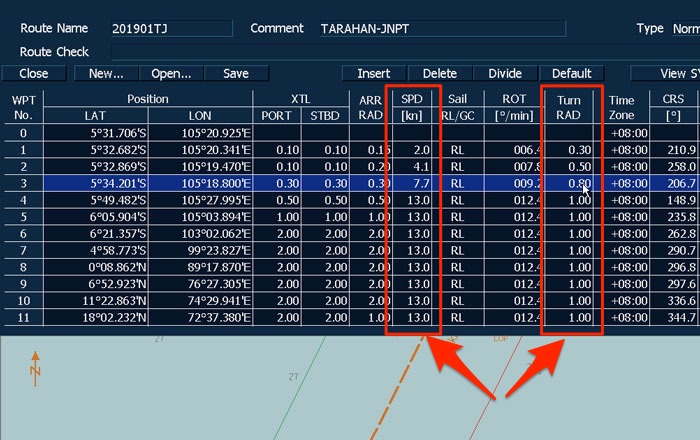Save the current route
Viewport: 700px width, 440px height.
pos(236,73)
